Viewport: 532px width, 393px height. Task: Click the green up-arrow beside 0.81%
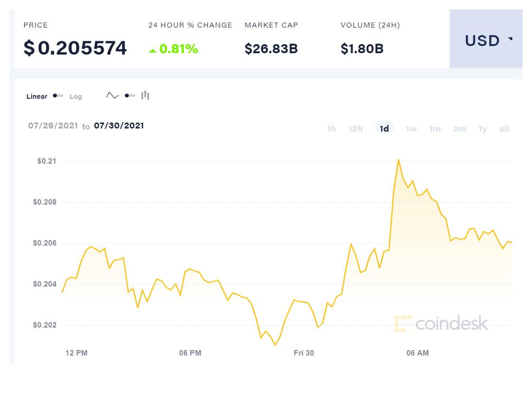click(153, 50)
